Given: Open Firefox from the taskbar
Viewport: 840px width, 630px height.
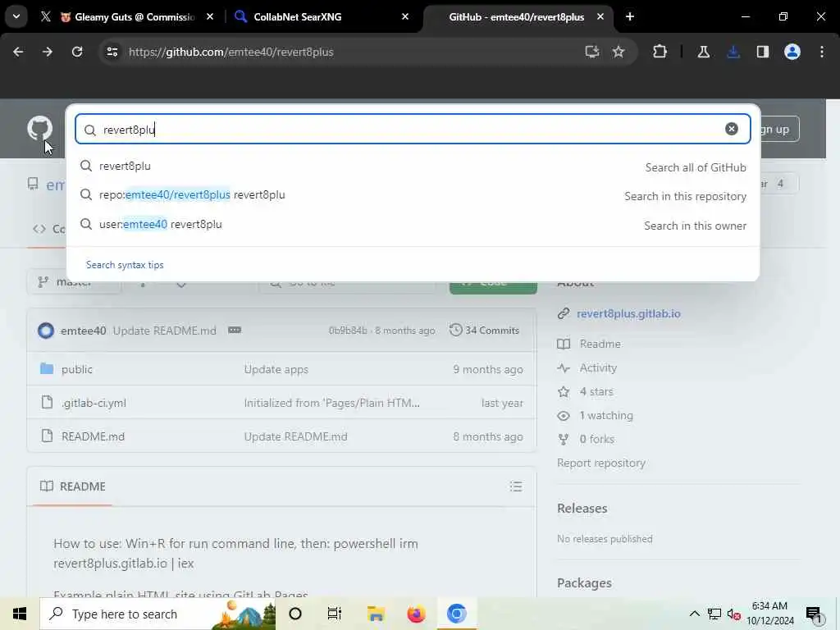Looking at the screenshot, I should tap(416, 614).
